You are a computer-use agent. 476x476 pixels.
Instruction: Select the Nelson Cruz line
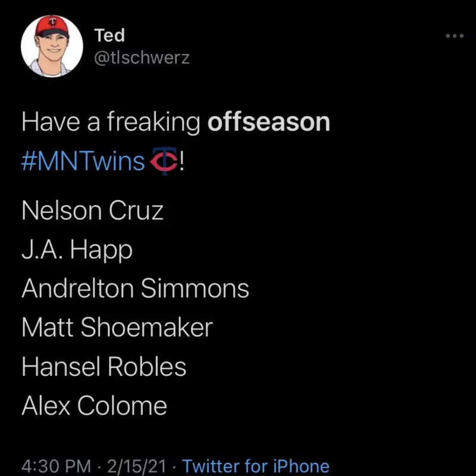[92, 211]
